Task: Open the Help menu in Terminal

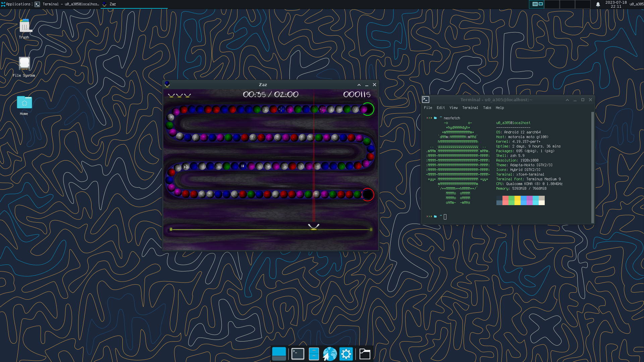Action: [x=500, y=108]
